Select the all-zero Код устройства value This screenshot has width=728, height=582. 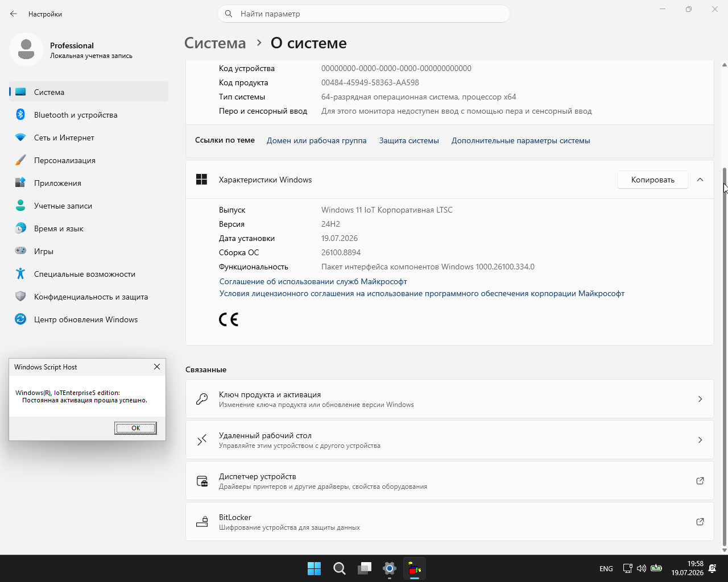pos(396,68)
